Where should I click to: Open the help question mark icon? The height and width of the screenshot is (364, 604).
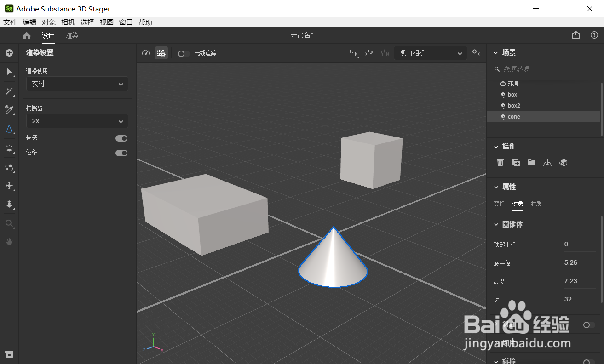coord(594,35)
